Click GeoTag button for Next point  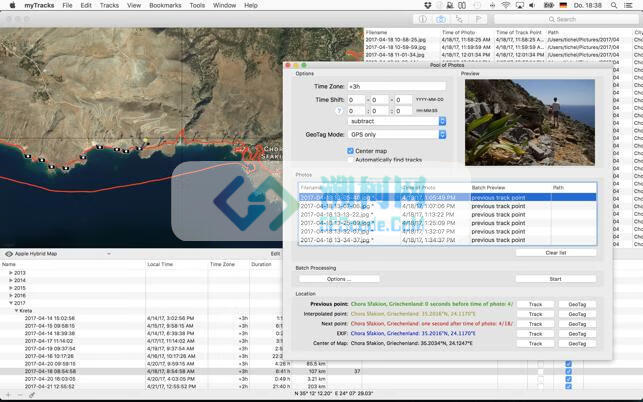click(577, 324)
